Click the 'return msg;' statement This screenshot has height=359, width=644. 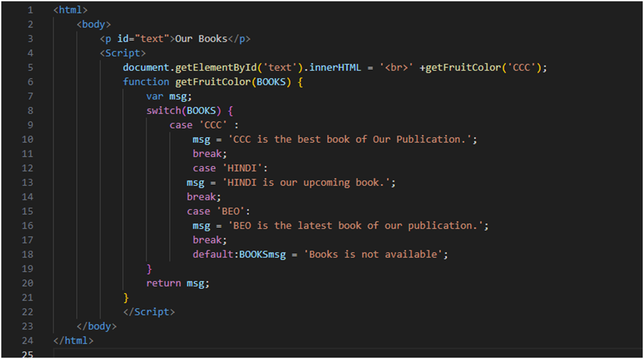point(178,283)
